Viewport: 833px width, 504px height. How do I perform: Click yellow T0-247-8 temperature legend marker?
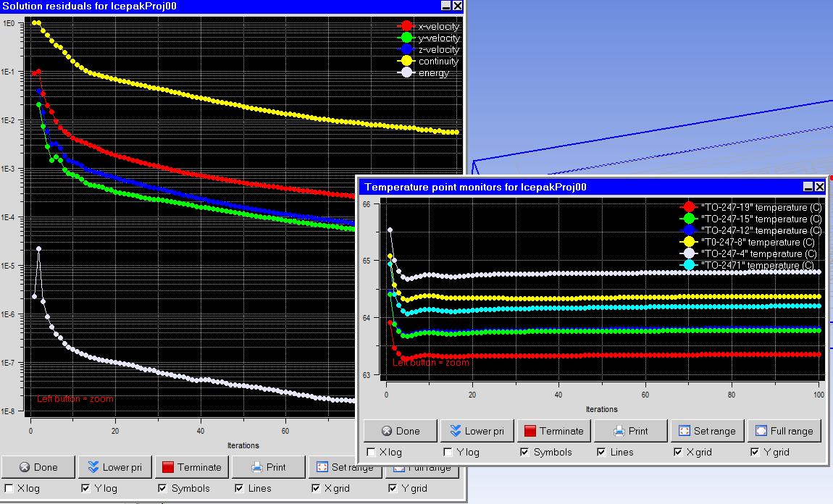click(689, 242)
